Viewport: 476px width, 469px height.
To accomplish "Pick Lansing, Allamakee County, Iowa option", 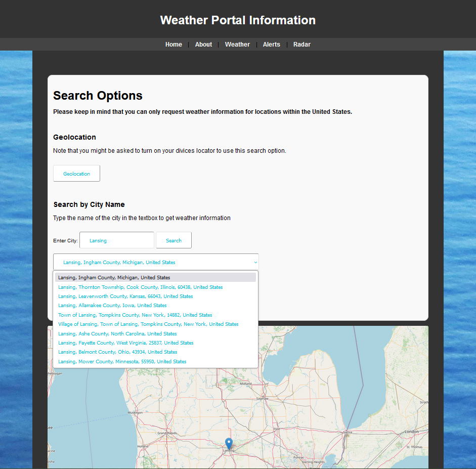I will coord(112,306).
